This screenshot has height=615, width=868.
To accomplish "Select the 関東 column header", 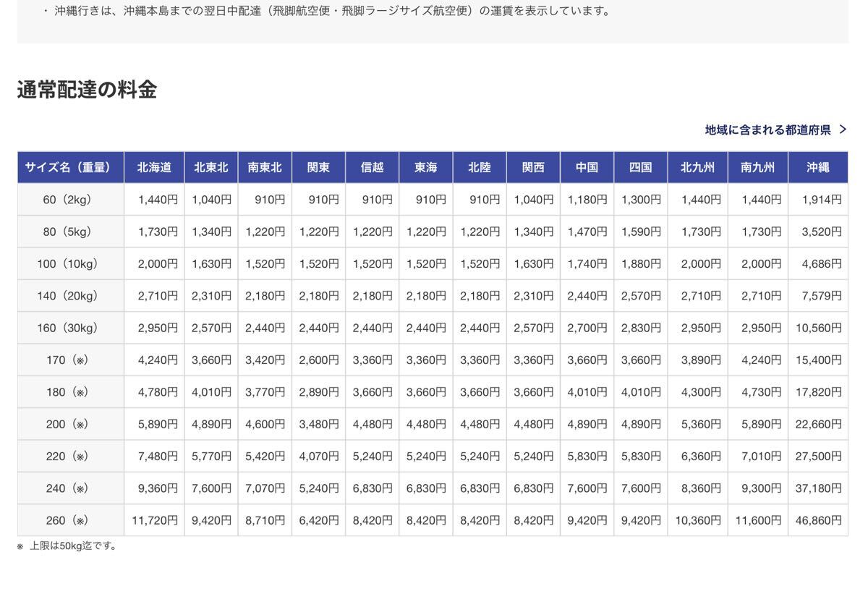I will tap(318, 167).
